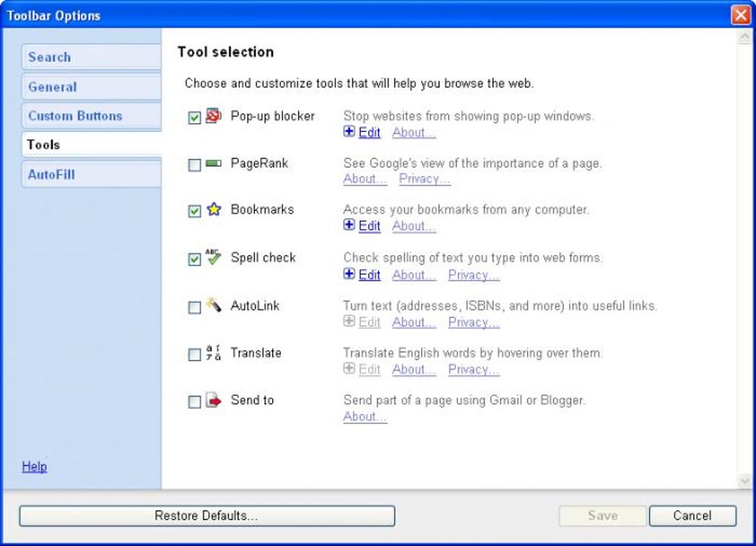Expand Pop-up blocker Edit plus icon
Image resolution: width=756 pixels, height=546 pixels.
pos(349,131)
